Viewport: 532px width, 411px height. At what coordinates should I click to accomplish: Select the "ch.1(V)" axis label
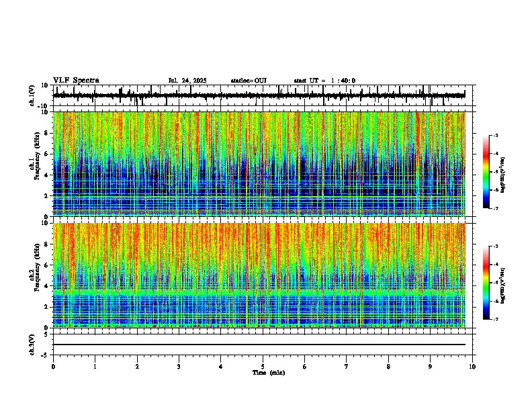coord(32,95)
